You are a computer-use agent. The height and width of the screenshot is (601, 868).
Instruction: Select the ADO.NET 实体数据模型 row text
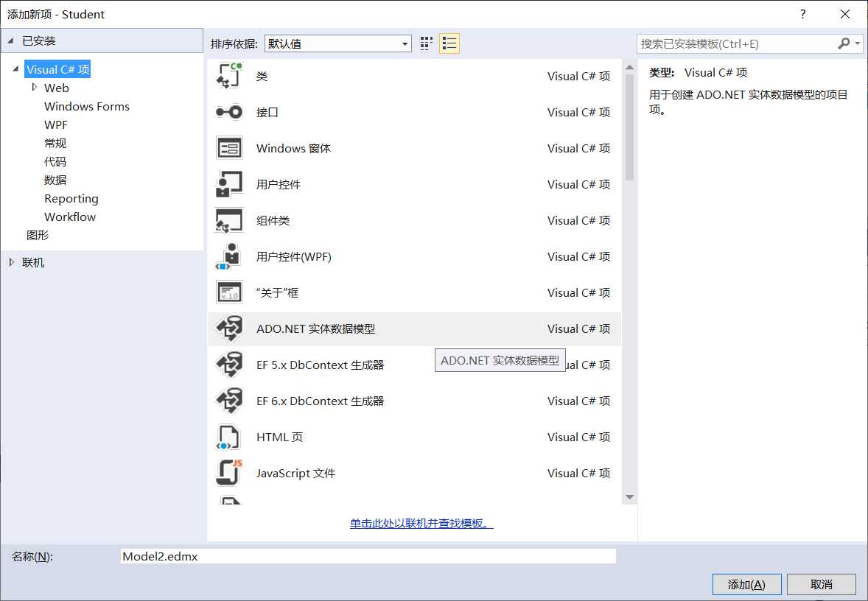315,328
